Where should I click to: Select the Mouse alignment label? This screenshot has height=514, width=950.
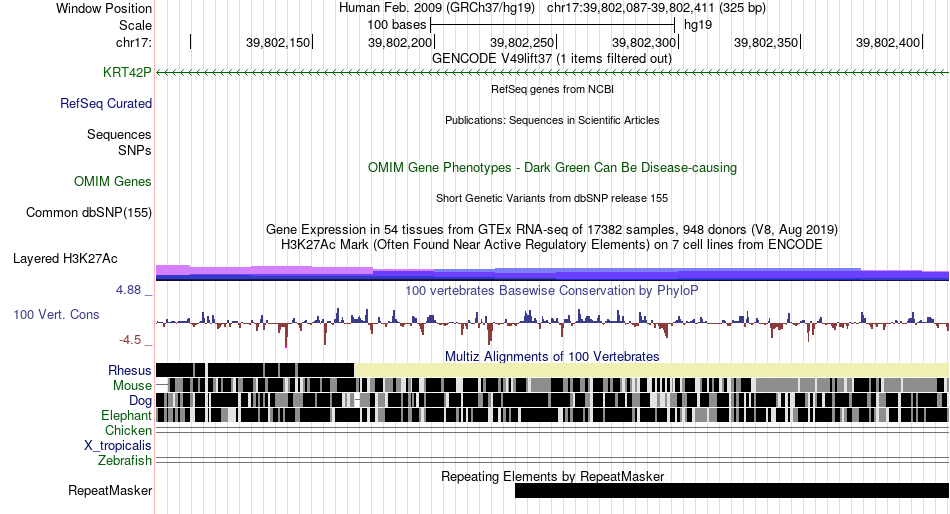(132, 386)
